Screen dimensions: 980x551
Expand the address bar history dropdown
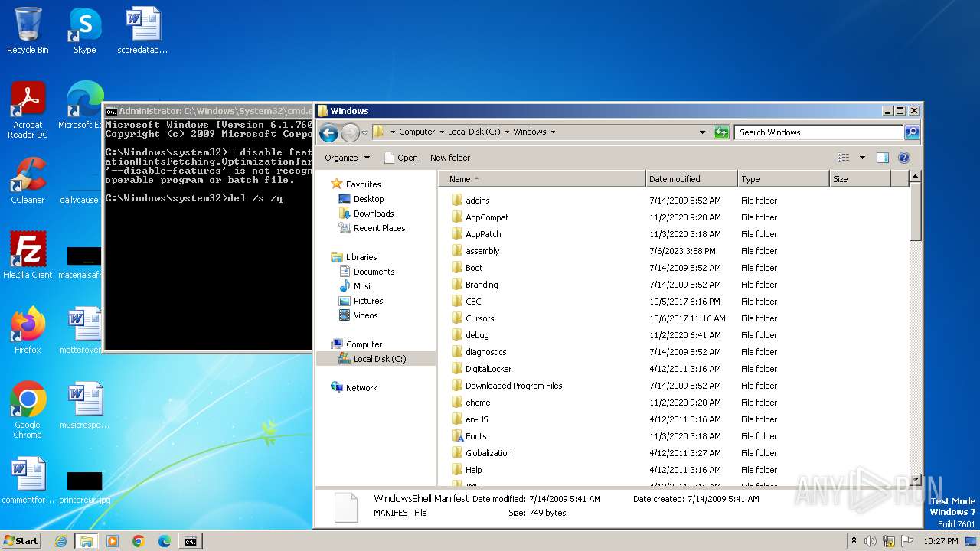[x=702, y=132]
